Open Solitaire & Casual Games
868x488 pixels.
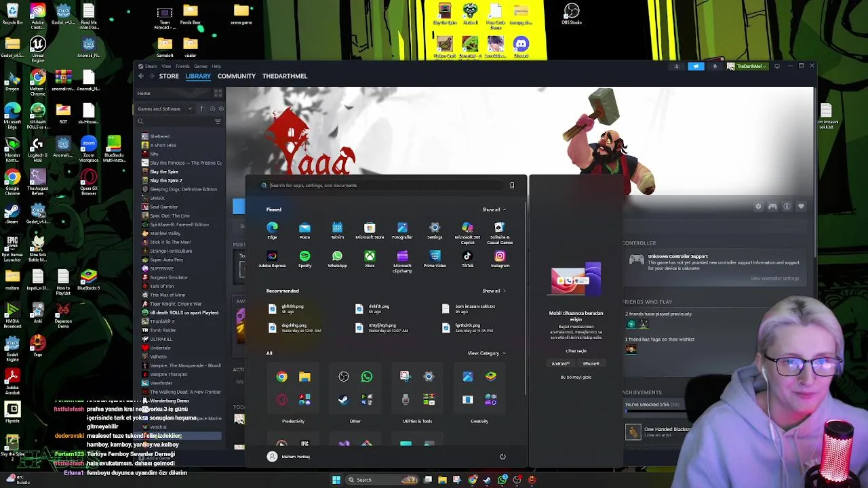pos(500,232)
